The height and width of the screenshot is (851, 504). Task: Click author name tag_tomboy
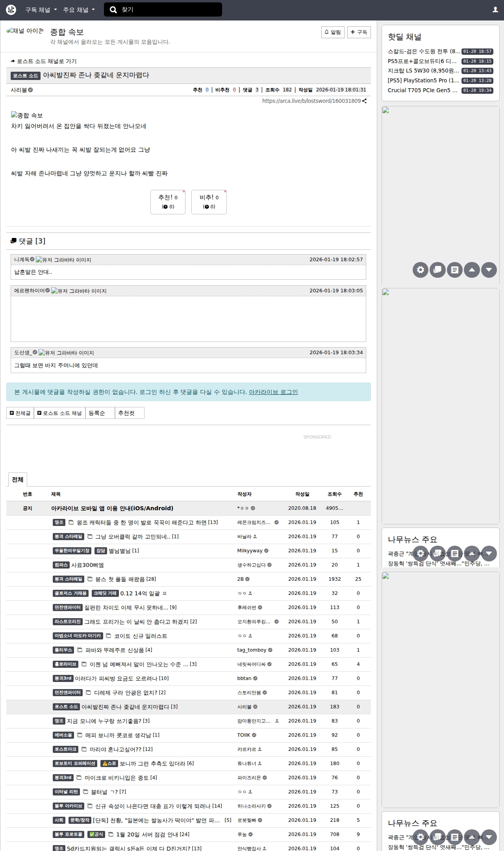point(252,650)
